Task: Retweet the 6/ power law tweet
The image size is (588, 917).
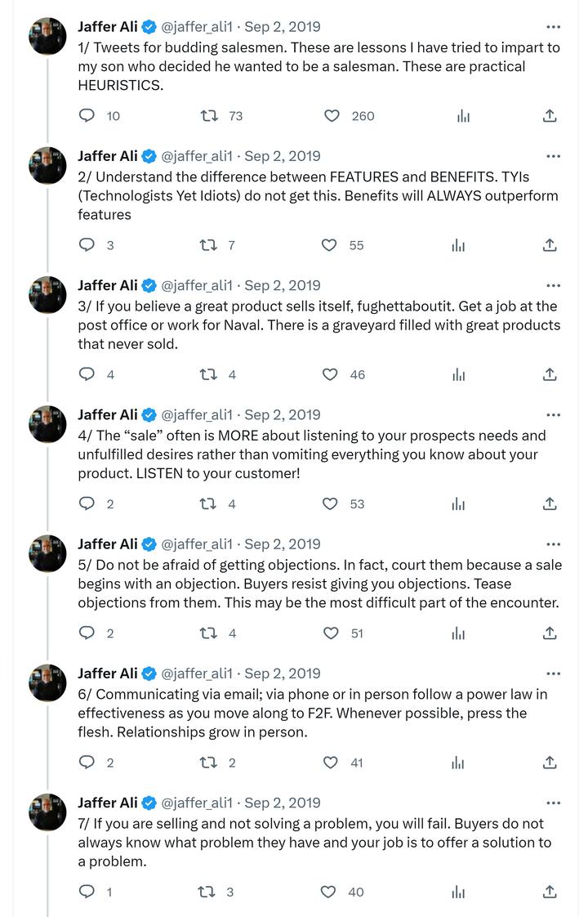Action: pos(208,763)
